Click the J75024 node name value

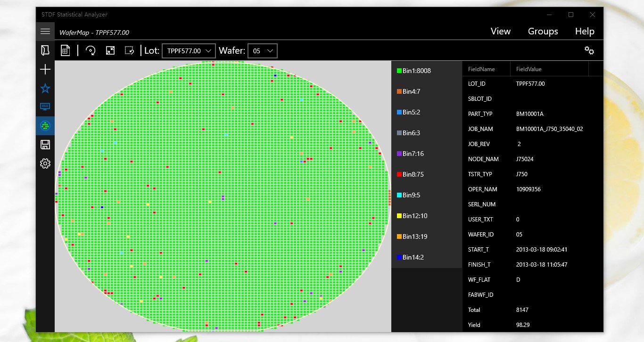[x=525, y=159]
